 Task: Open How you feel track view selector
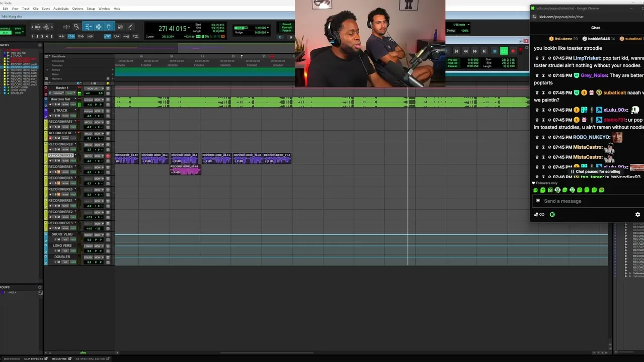(65, 105)
